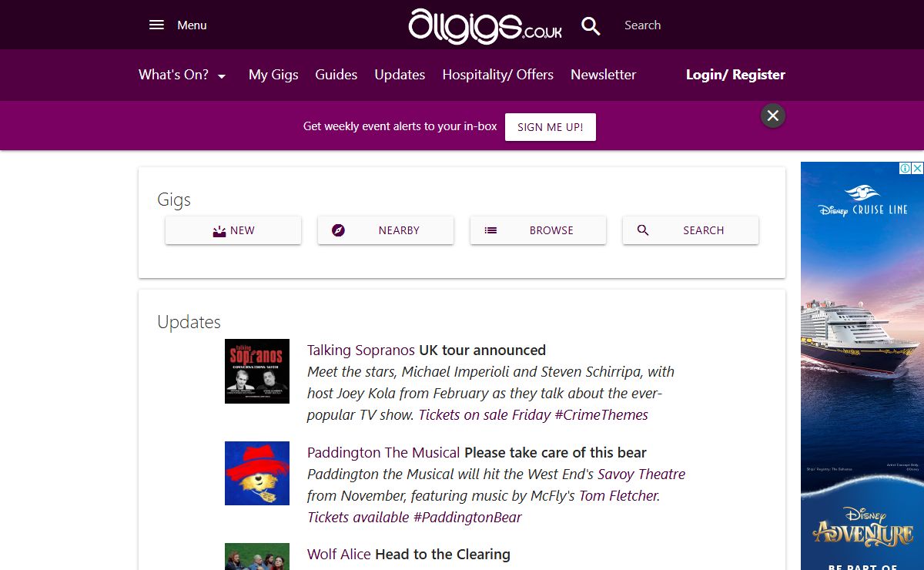Follow the Wolf Alice link

[x=339, y=555]
